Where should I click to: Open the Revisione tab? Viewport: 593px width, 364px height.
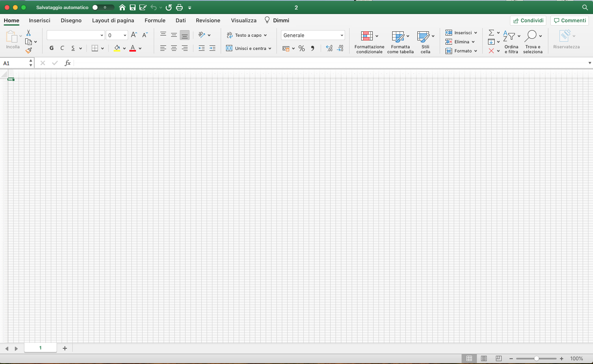coord(208,20)
